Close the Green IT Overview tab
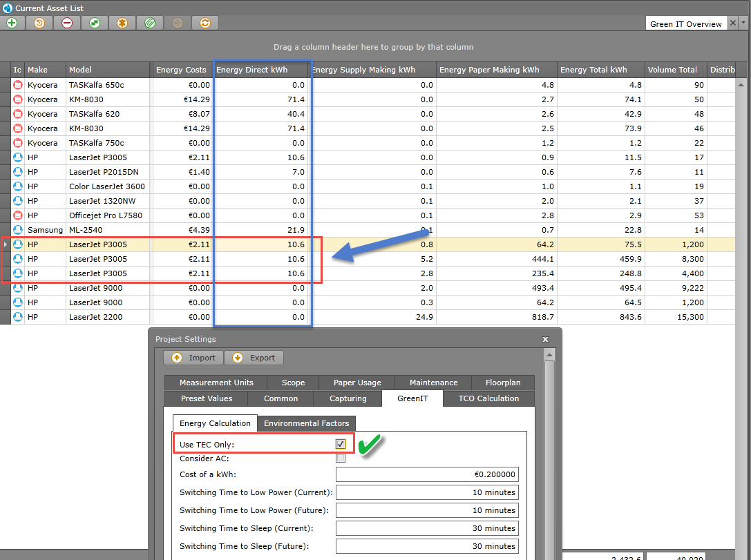Screen dimensions: 751x560 click(x=733, y=23)
